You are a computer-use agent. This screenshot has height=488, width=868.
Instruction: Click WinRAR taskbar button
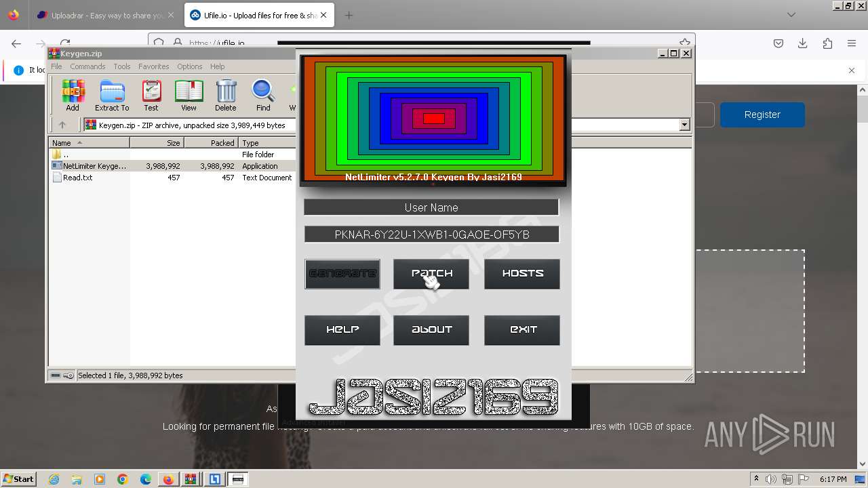tap(191, 479)
